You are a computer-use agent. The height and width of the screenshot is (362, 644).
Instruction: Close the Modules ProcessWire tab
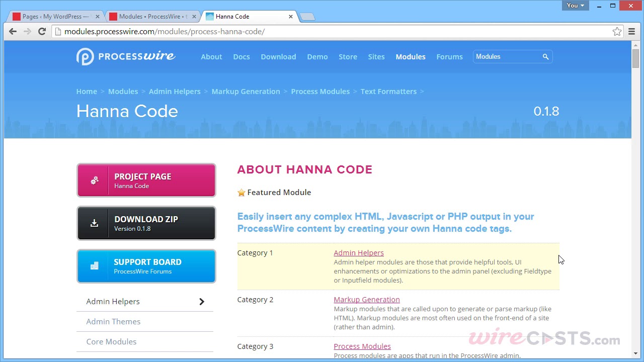194,17
